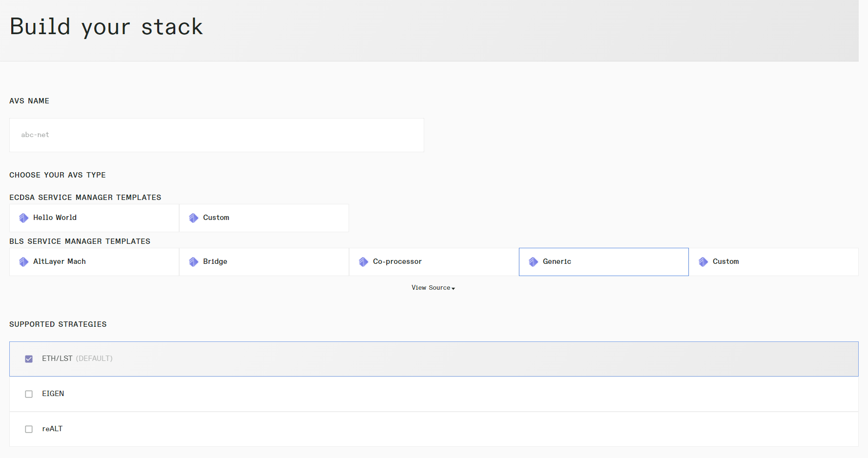Viewport: 868px width, 458px height.
Task: Click the AltLayer Mach template icon
Action: (x=23, y=262)
